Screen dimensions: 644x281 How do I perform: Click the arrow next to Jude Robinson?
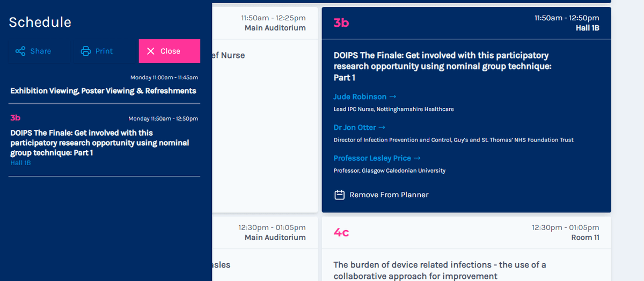[x=393, y=97]
